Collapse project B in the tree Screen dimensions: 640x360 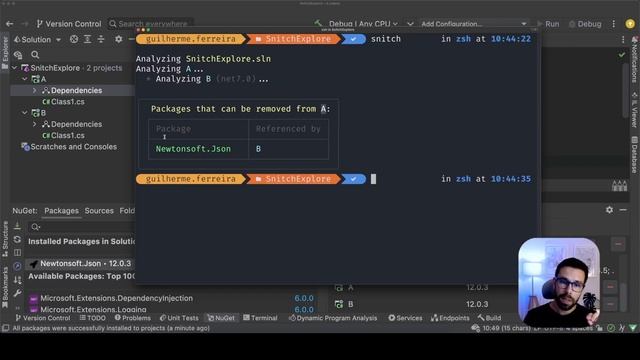click(24, 113)
